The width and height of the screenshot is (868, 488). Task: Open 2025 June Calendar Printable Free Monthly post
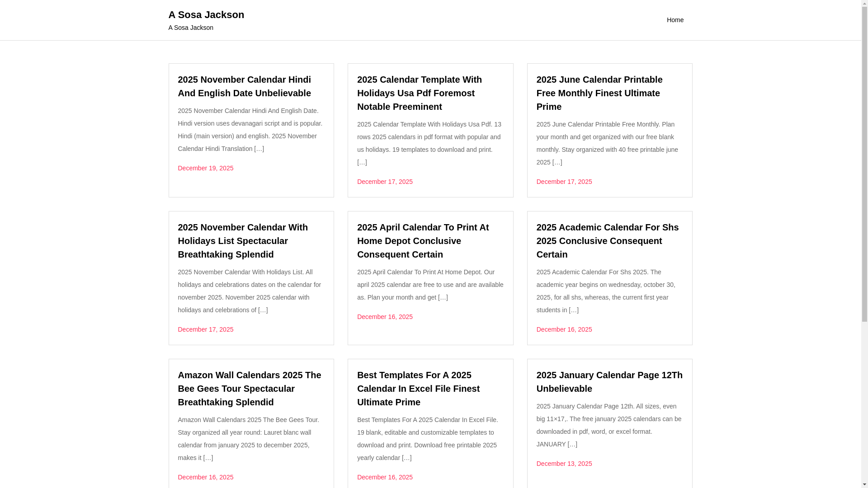599,93
